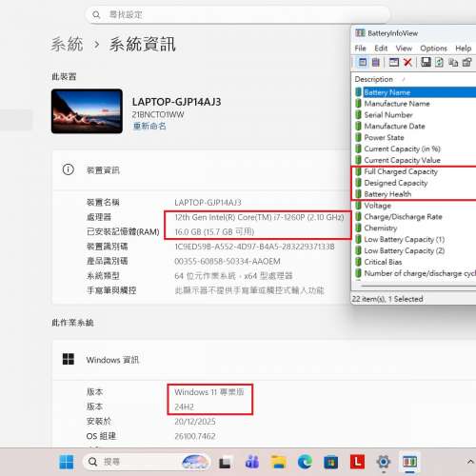Click the LAPTOP-GJP14AJ3 device heading
Screen dimensions: 476x476
pos(176,102)
